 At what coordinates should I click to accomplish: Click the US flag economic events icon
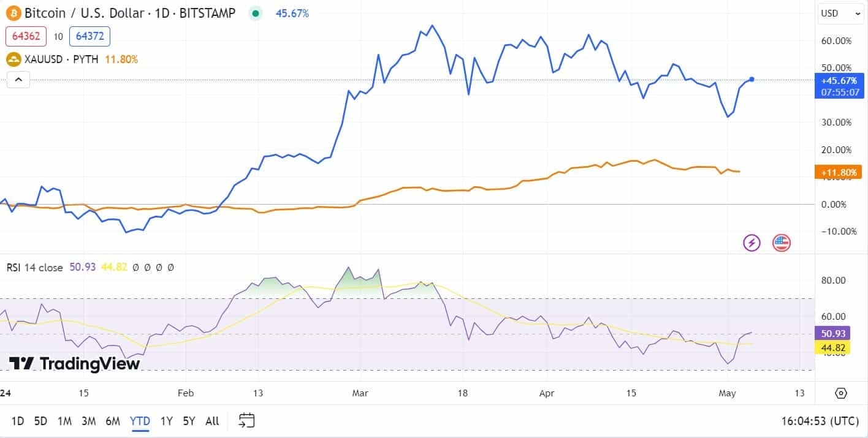point(782,243)
